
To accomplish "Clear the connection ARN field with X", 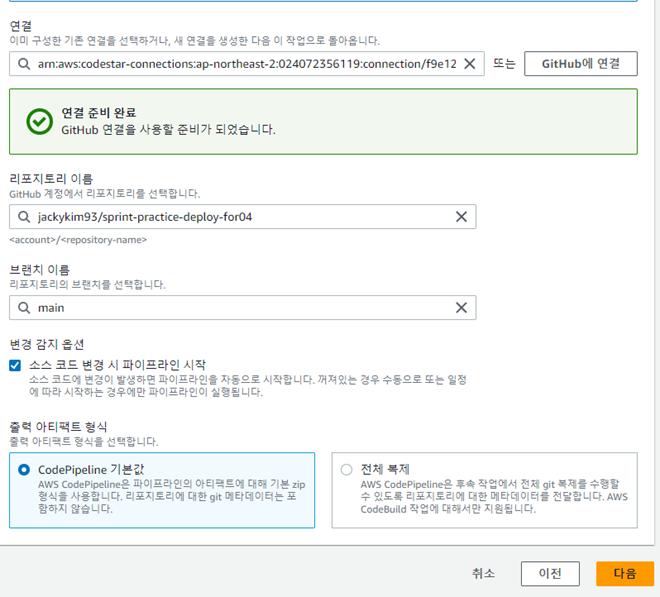I will (x=470, y=64).
